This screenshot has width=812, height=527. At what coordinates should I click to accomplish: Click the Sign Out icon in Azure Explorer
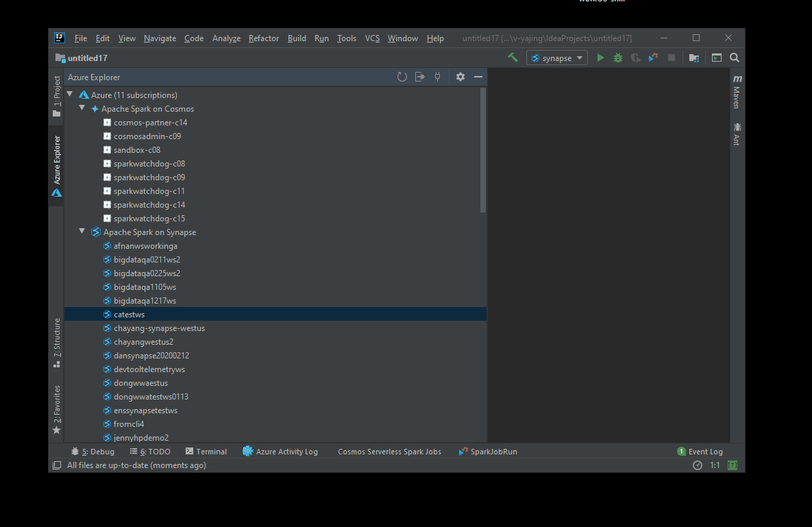coord(419,77)
